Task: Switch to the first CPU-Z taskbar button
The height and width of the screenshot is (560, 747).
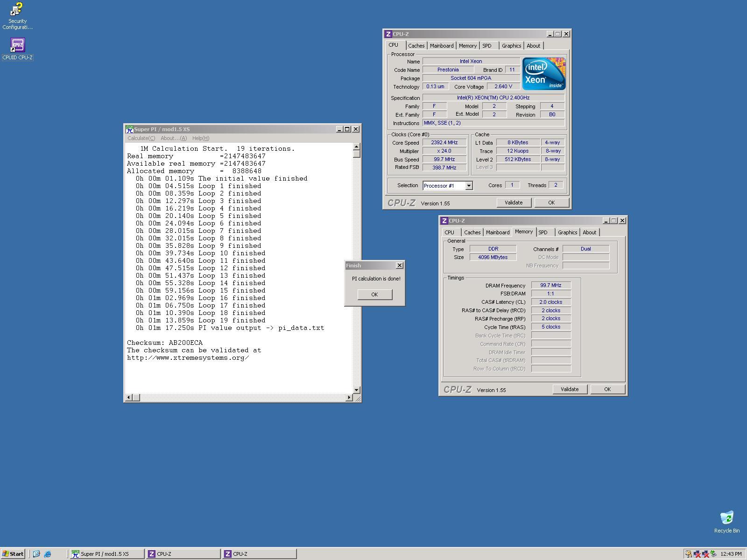Action: [183, 554]
